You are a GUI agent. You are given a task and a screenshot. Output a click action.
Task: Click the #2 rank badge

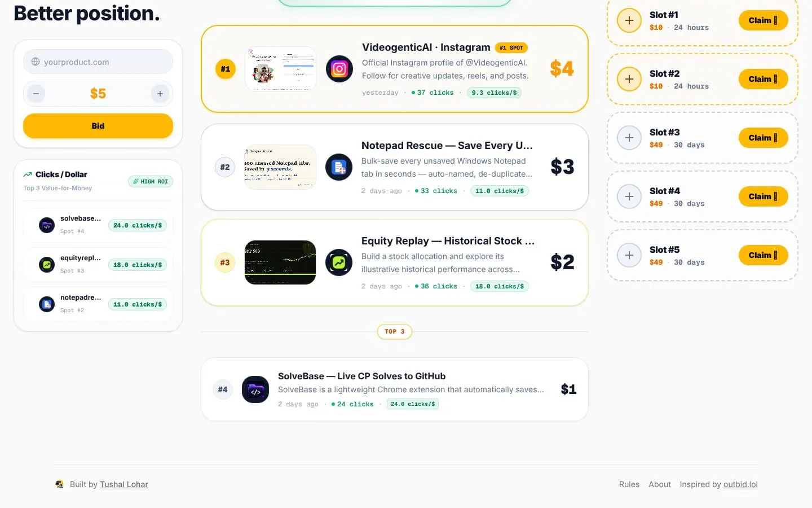[225, 167]
